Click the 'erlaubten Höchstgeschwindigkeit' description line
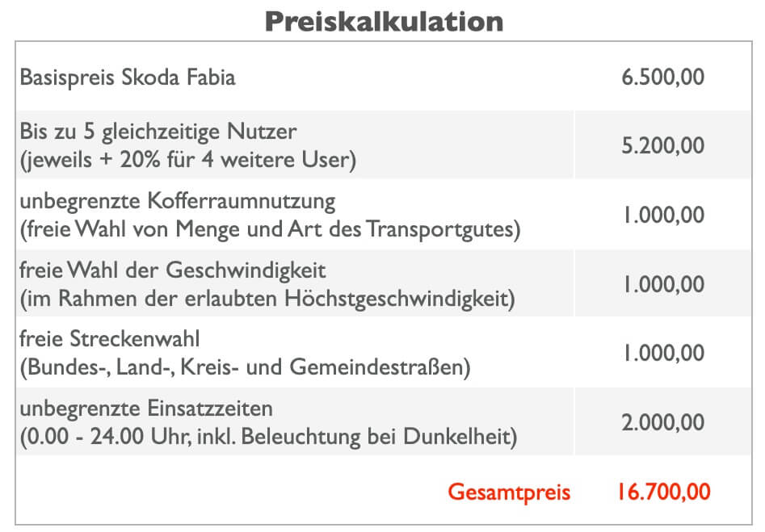 267,299
